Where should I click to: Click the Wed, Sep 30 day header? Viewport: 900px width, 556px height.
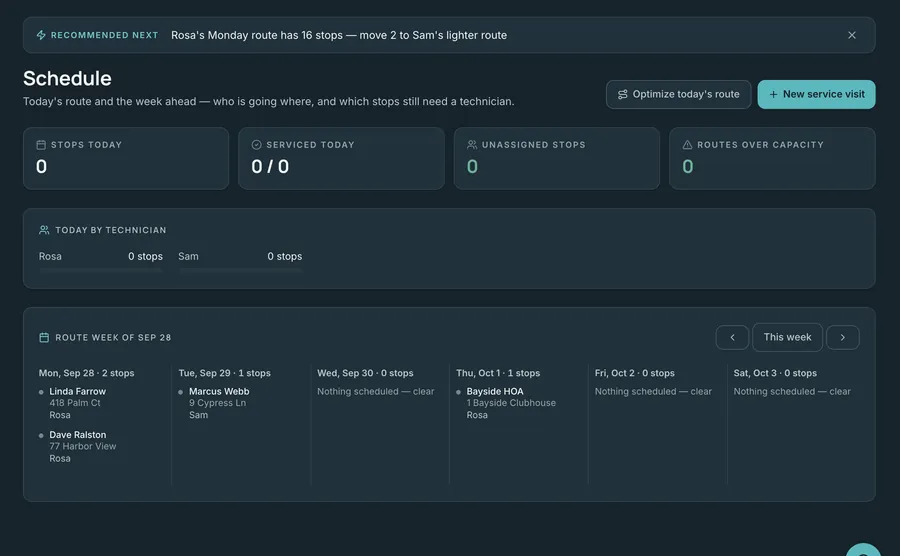365,373
